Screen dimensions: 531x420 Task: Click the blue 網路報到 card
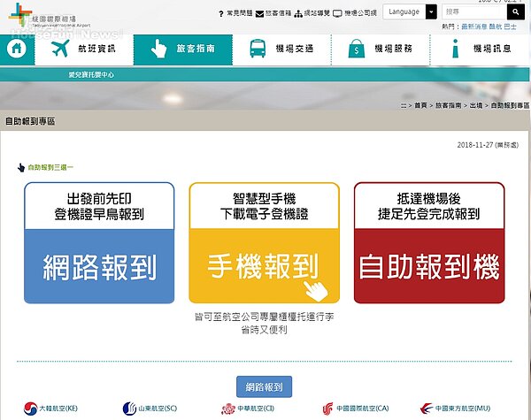point(99,242)
